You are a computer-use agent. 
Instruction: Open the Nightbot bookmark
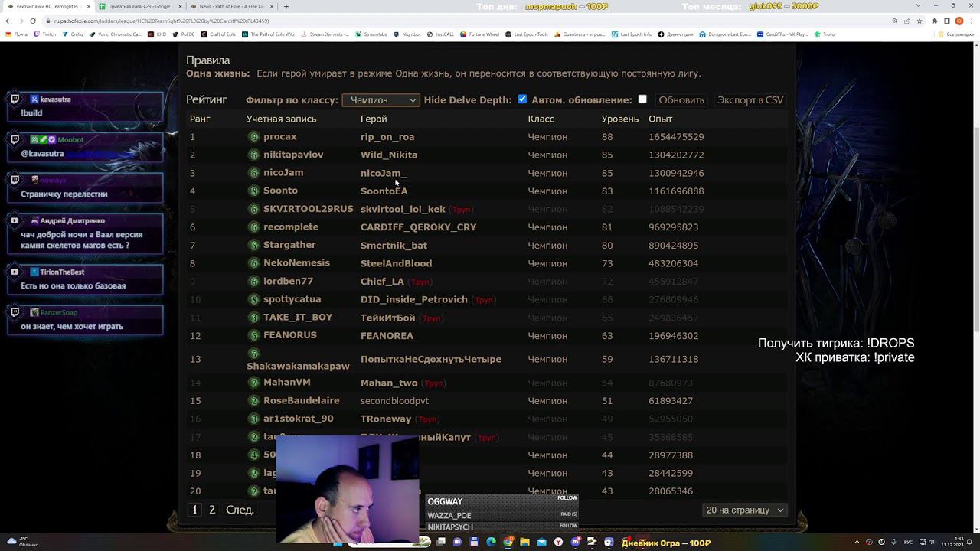[407, 34]
